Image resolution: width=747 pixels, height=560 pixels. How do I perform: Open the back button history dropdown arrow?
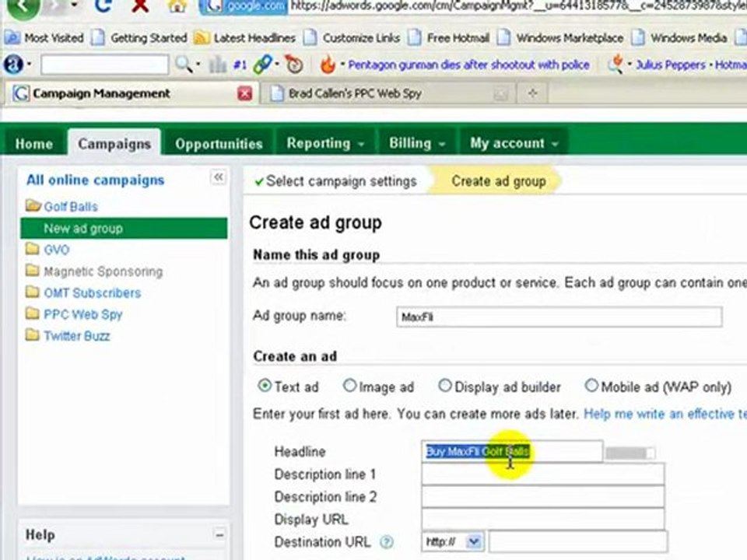(75, 5)
